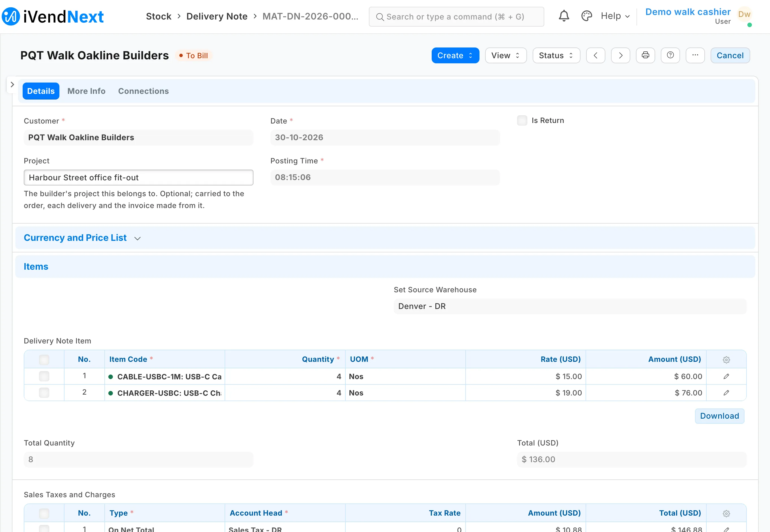Select all Delivery Note Item rows checkbox
Screen dimensions: 770x532
[x=44, y=360]
